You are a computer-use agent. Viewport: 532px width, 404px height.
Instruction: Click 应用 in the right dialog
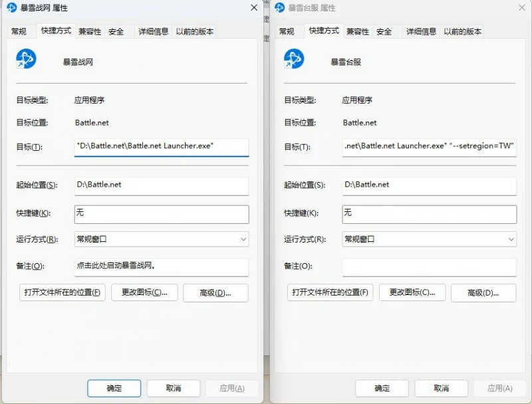499,388
